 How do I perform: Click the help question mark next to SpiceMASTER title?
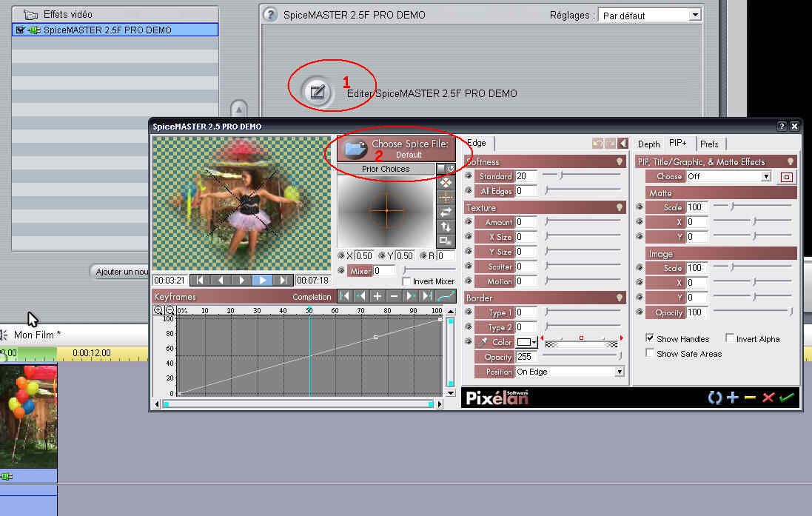pyautogui.click(x=270, y=15)
